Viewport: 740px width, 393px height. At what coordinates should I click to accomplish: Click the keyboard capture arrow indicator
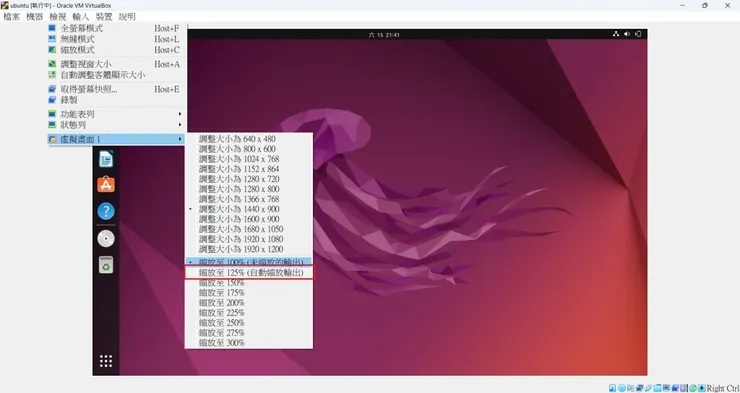tap(702, 388)
